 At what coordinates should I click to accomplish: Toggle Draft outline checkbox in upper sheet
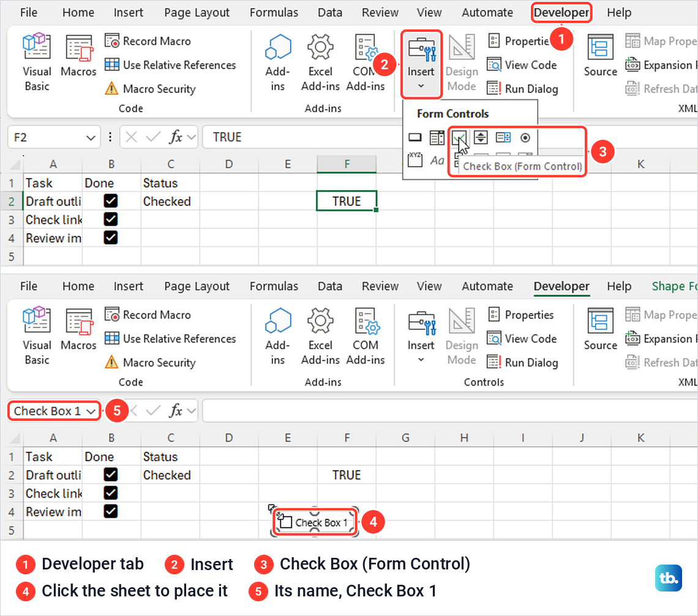(111, 201)
